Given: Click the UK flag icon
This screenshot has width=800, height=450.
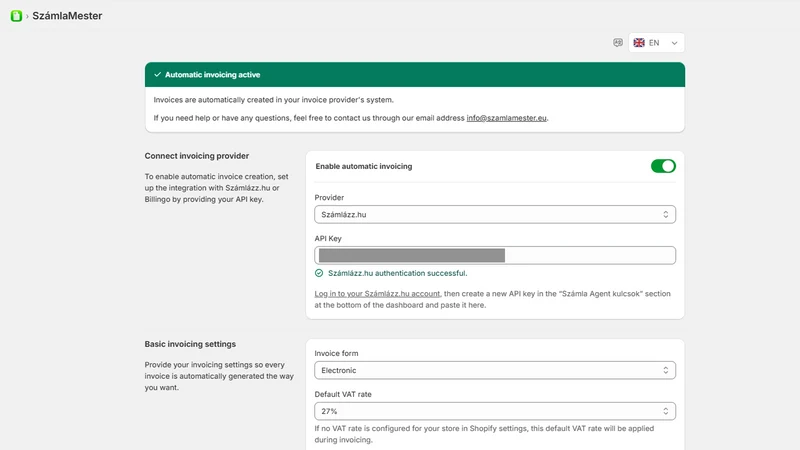Looking at the screenshot, I should (639, 43).
